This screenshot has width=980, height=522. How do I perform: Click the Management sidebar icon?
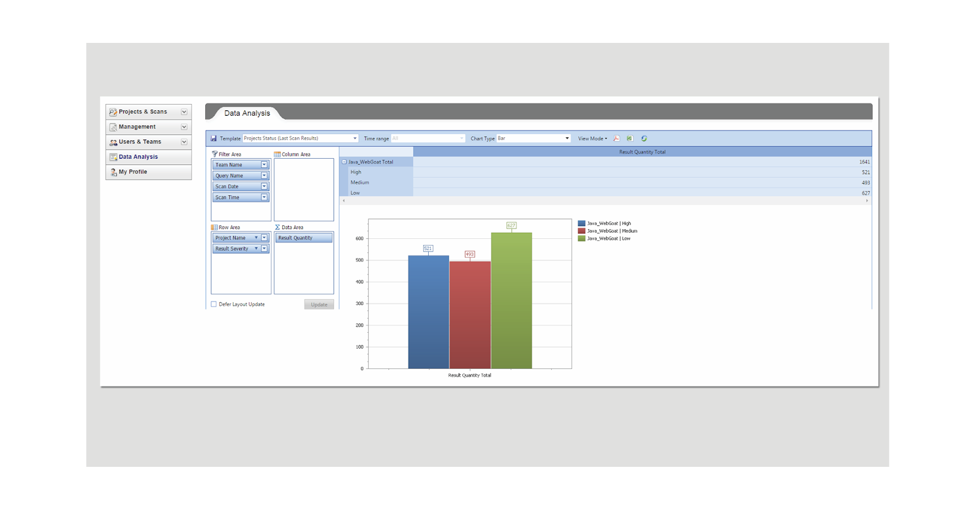pos(113,127)
